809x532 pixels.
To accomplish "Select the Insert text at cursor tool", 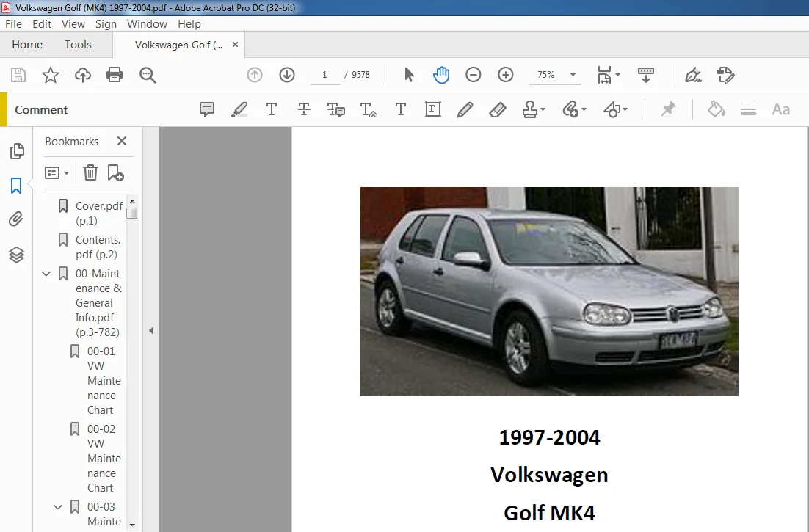I will (369, 109).
